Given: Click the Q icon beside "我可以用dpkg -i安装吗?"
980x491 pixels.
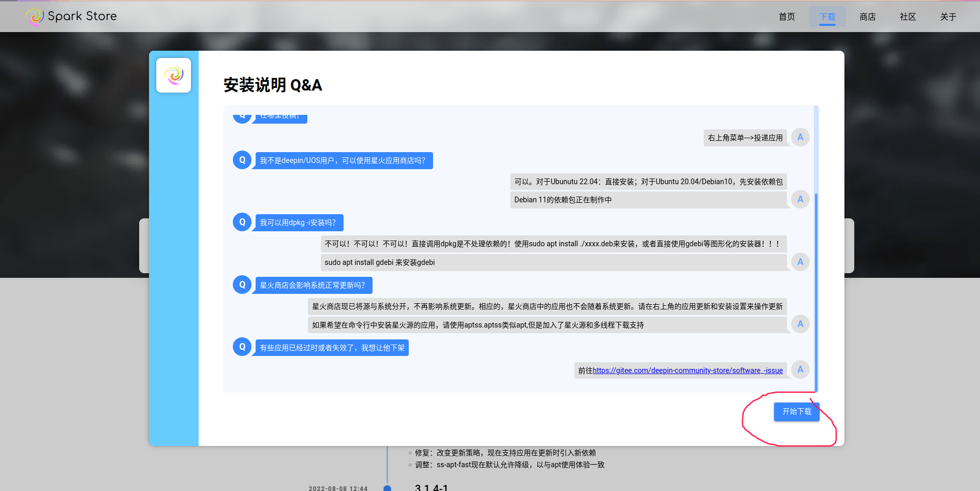Looking at the screenshot, I should (x=242, y=222).
